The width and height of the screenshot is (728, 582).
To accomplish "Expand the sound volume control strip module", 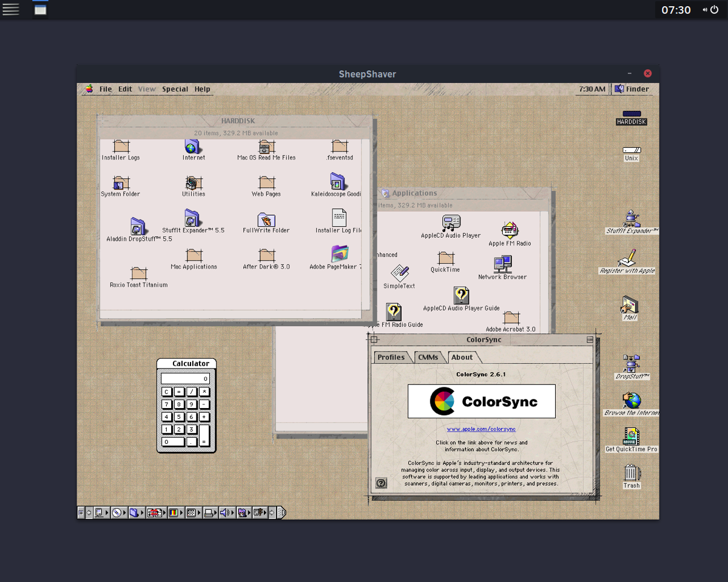I will click(x=224, y=513).
